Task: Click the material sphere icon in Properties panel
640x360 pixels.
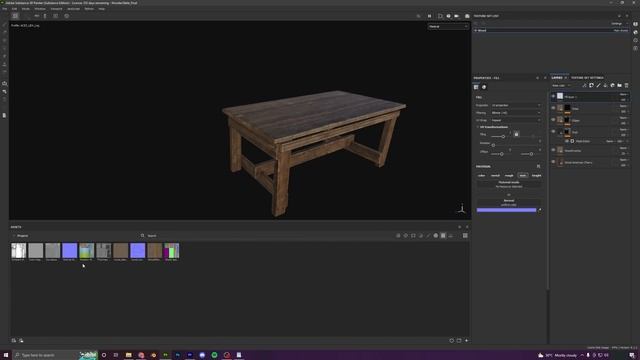Action: [x=484, y=87]
